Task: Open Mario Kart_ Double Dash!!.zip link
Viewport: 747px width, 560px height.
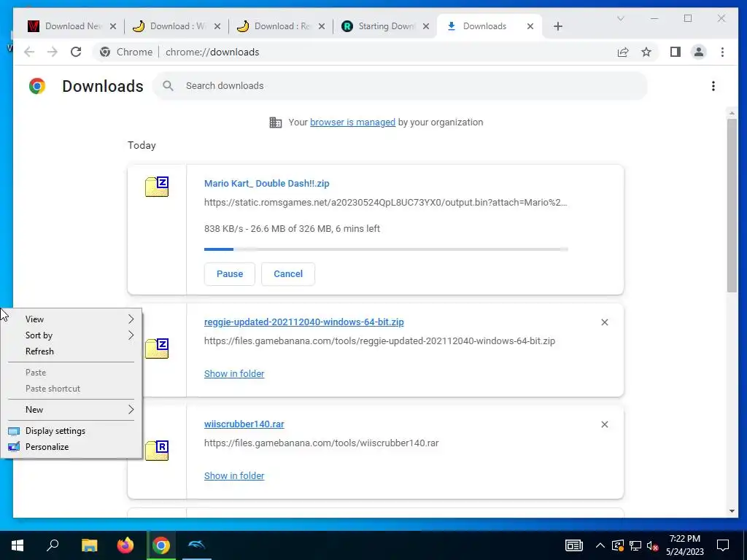Action: click(x=267, y=184)
